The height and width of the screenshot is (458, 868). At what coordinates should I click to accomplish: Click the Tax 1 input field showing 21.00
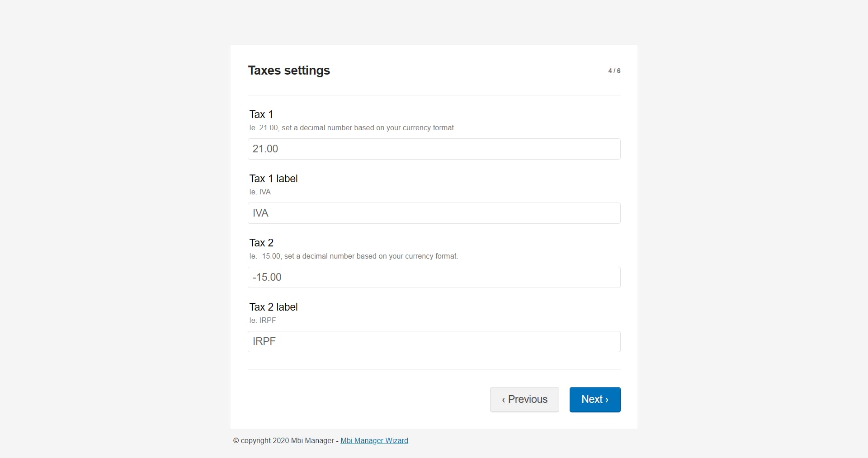[x=434, y=149]
